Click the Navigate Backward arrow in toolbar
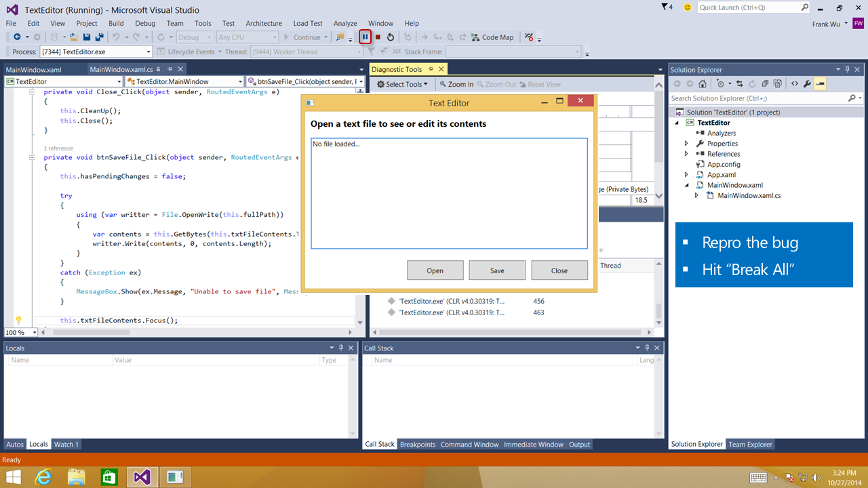Viewport: 868px width, 488px height. pyautogui.click(x=18, y=37)
